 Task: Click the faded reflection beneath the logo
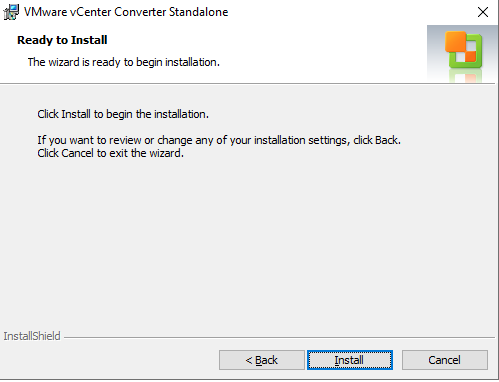tap(465, 76)
